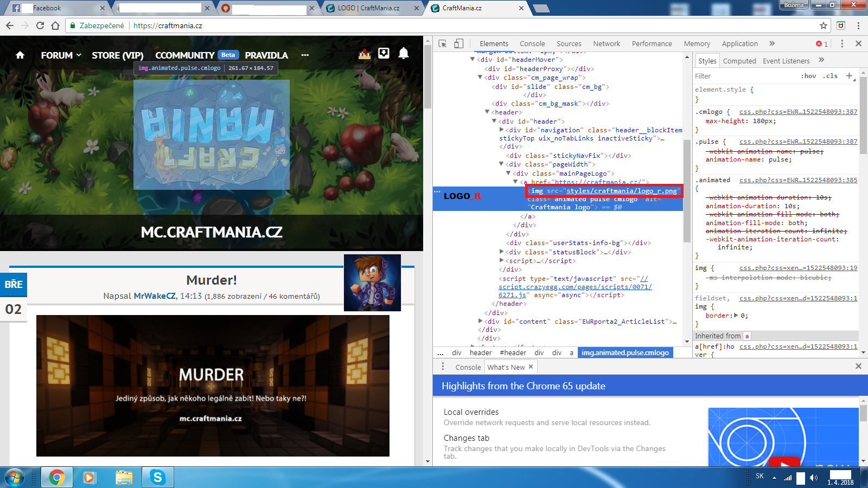Open Application tab
This screenshot has width=868, height=488.
[x=739, y=44]
